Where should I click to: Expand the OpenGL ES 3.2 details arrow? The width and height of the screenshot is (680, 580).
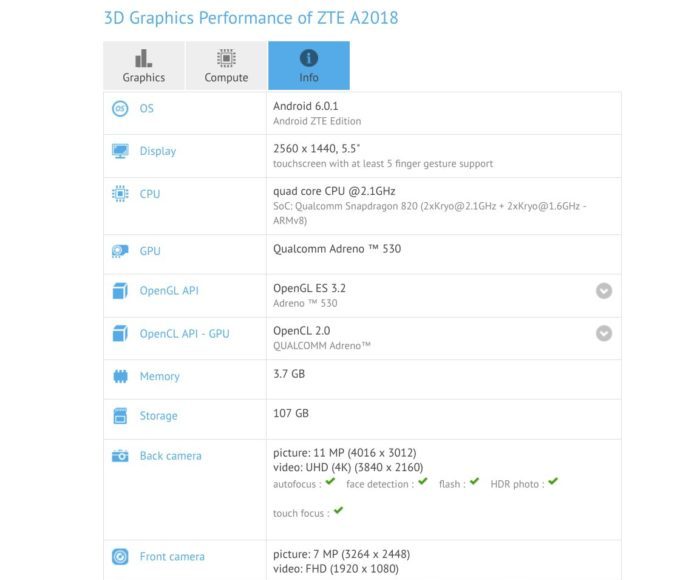(604, 291)
